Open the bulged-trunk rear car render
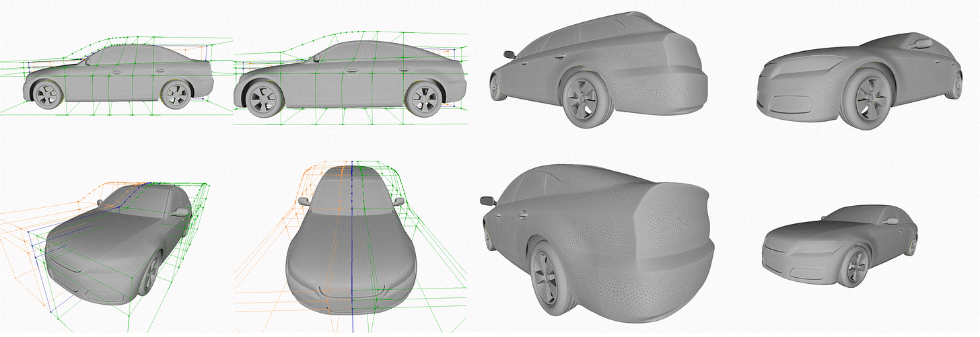 click(x=597, y=244)
